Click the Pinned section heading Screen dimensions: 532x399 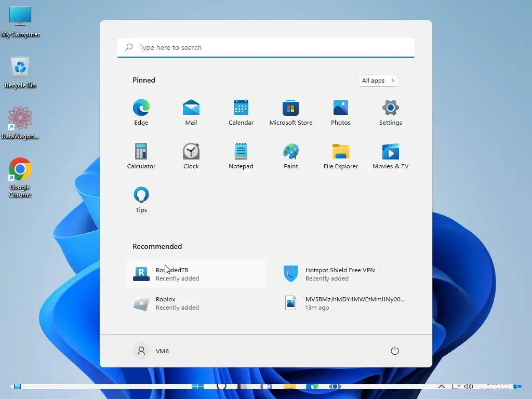(144, 80)
